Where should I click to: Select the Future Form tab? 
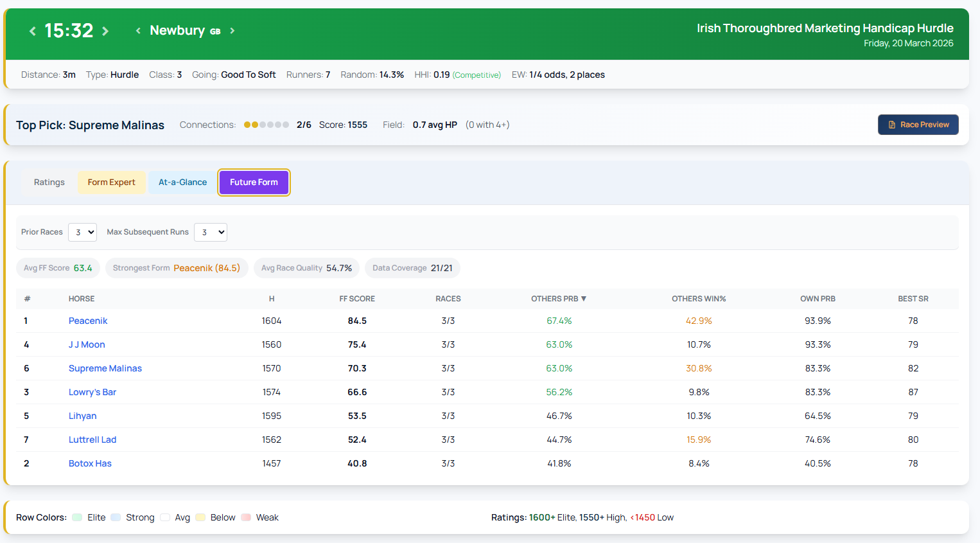tap(254, 182)
